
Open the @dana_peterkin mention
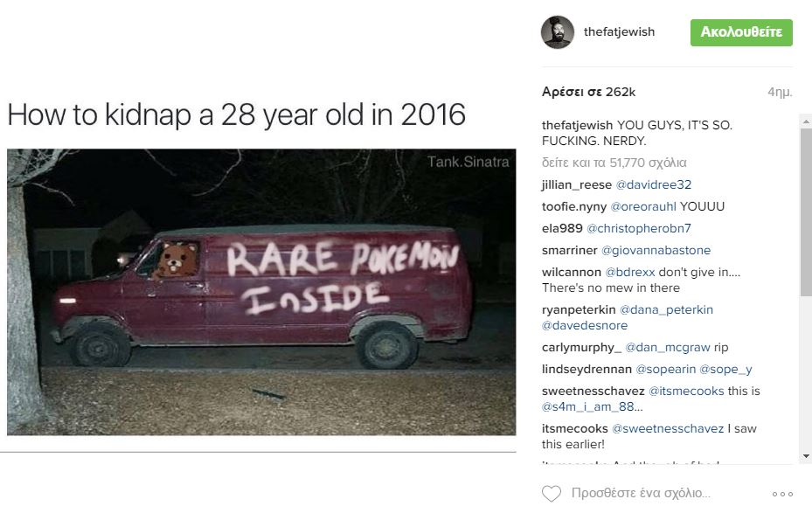667,309
